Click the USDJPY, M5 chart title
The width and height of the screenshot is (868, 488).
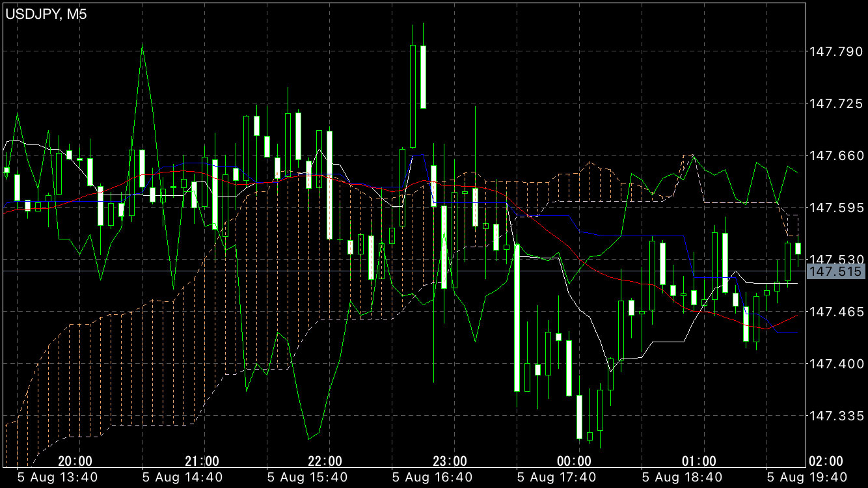click(46, 14)
